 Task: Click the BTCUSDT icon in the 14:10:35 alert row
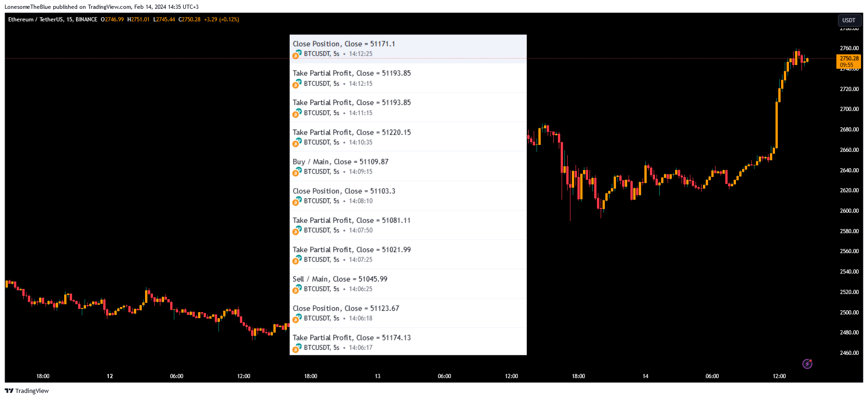click(297, 143)
